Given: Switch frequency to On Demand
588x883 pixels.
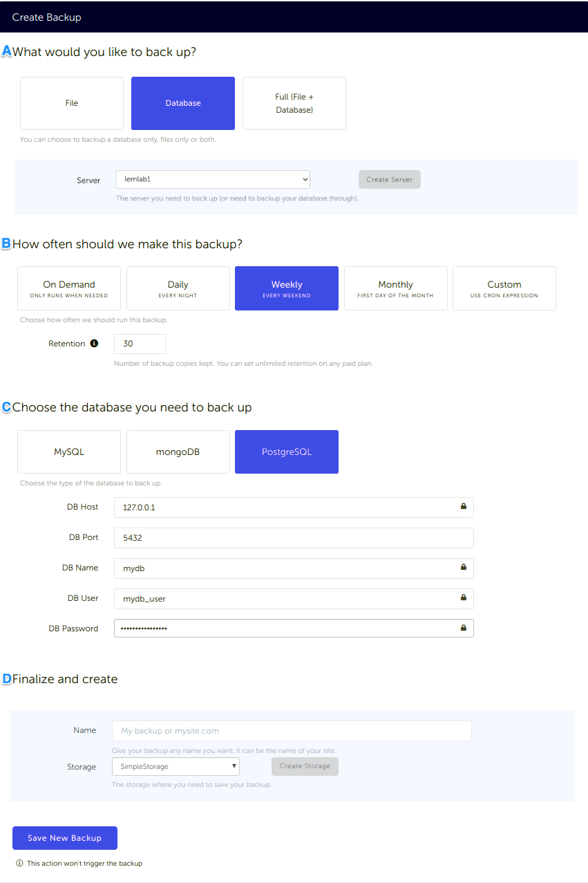Looking at the screenshot, I should (68, 288).
